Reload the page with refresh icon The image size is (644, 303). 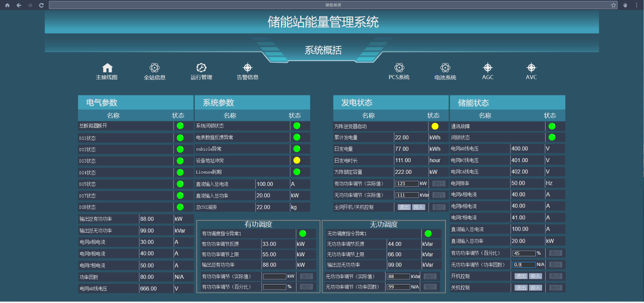pos(41,5)
